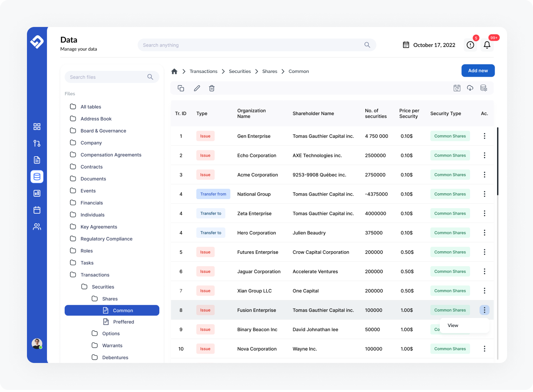Focus the Search anything field
The width and height of the screenshot is (533, 392).
click(x=257, y=45)
